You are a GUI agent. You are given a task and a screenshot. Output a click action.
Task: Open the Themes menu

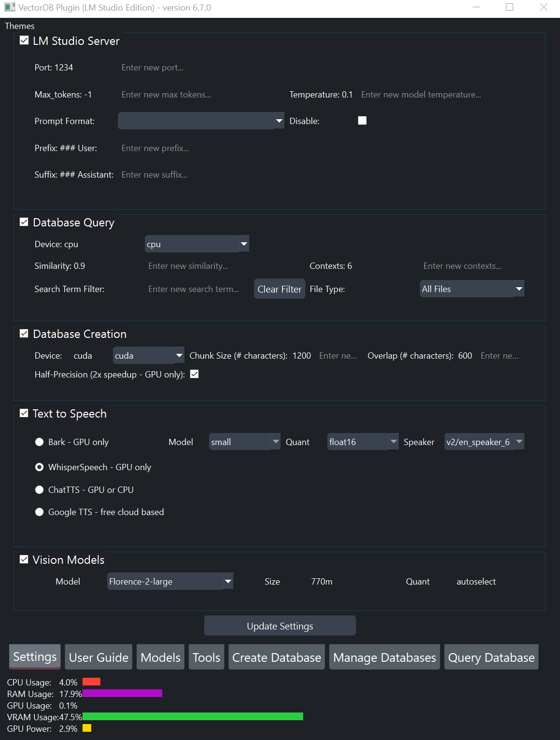coord(19,26)
